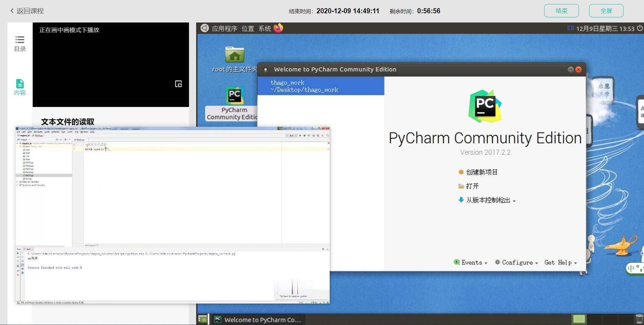The height and width of the screenshot is (325, 644).
Task: Open the Refactor menu in the video PyCharm window
Action: pyautogui.click(x=56, y=132)
